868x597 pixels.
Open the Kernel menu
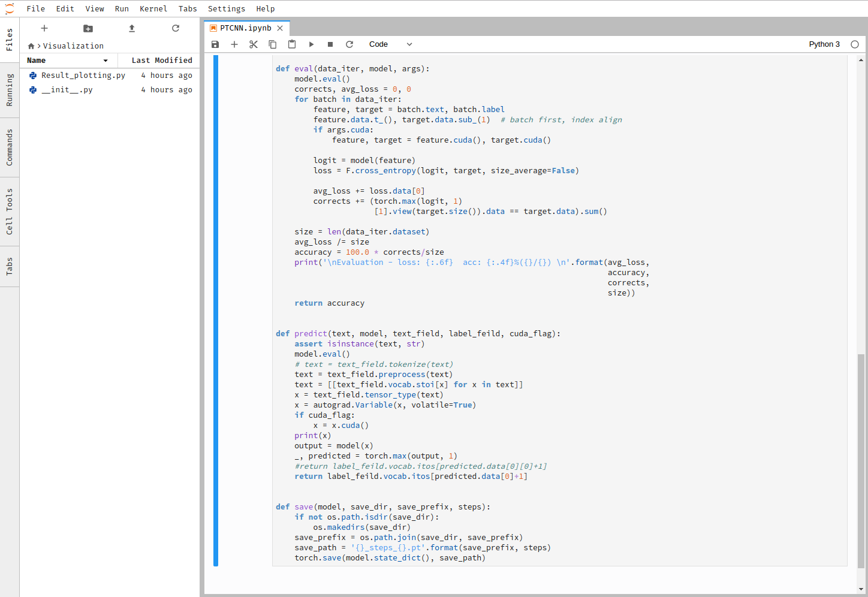153,9
